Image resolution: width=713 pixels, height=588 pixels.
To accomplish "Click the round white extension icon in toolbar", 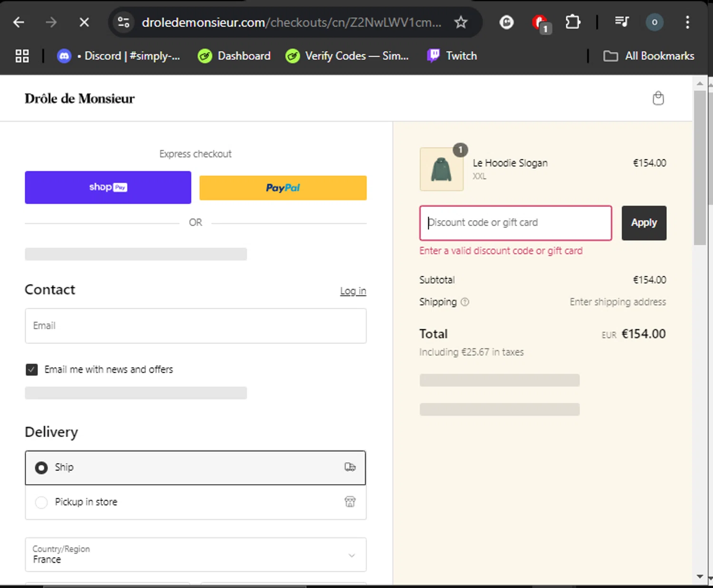I will 507,22.
